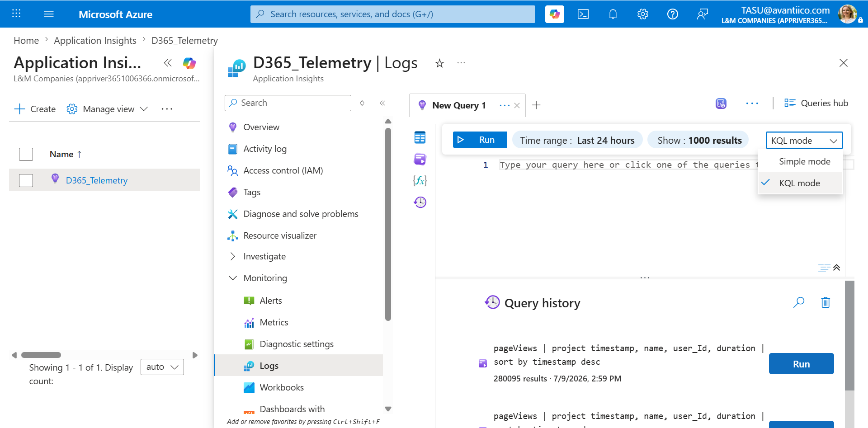Image resolution: width=868 pixels, height=428 pixels.
Task: Sort by the Name column header
Action: pos(66,154)
